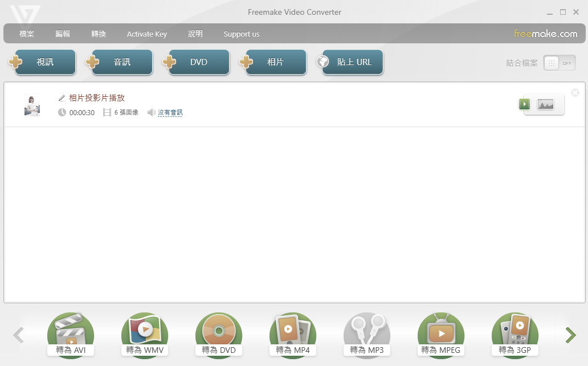This screenshot has width=588, height=366.
Task: Toggle the 結合檔案 join files switch
Action: coord(559,63)
